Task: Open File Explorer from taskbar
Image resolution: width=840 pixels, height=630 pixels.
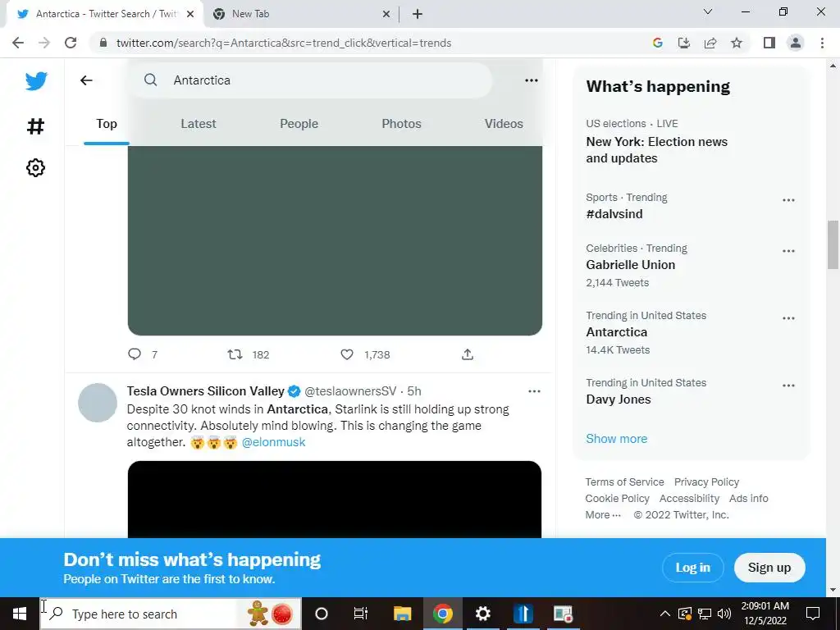Action: coord(402,614)
